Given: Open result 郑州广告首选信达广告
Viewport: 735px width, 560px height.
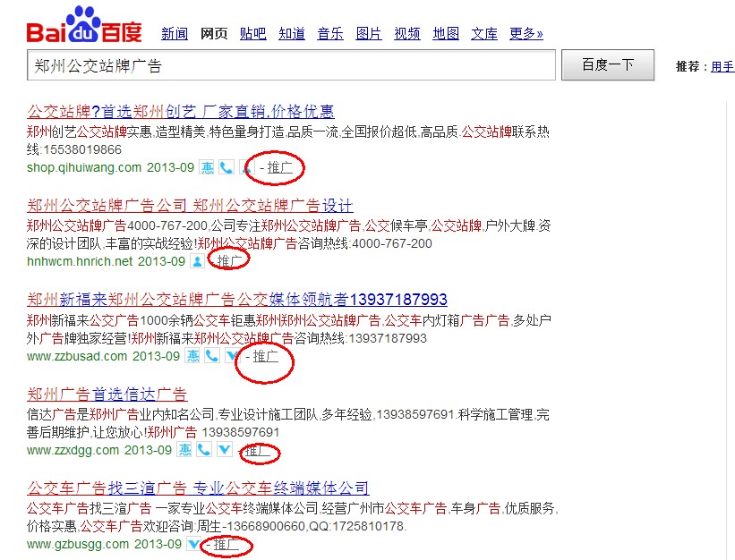Looking at the screenshot, I should click(x=107, y=395).
